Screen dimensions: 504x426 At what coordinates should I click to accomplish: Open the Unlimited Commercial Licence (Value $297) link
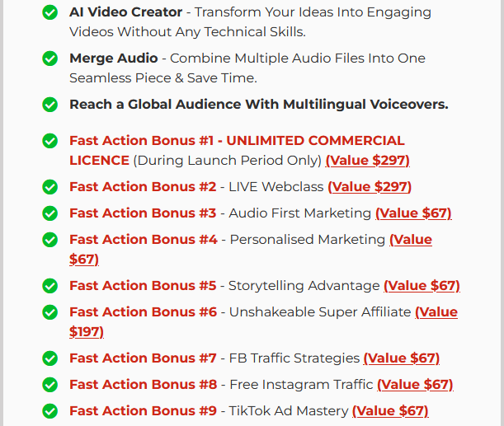tap(367, 161)
